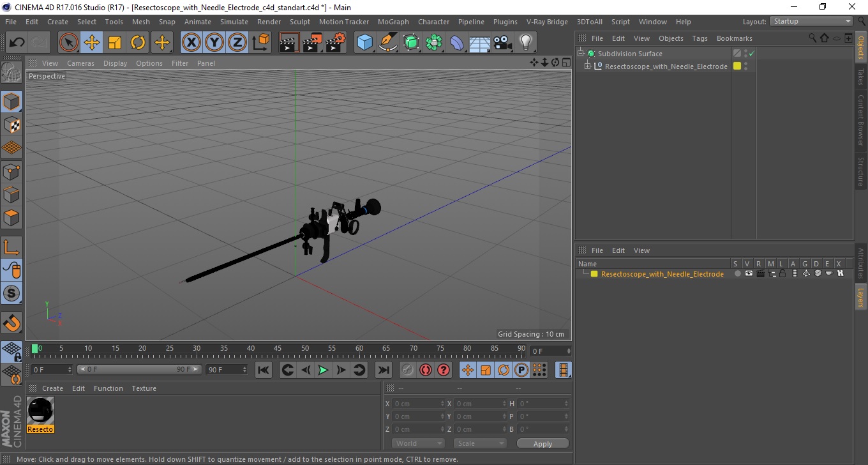Screen dimensions: 868x465
Task: Click the yellow layer color swatch
Action: 594,274
